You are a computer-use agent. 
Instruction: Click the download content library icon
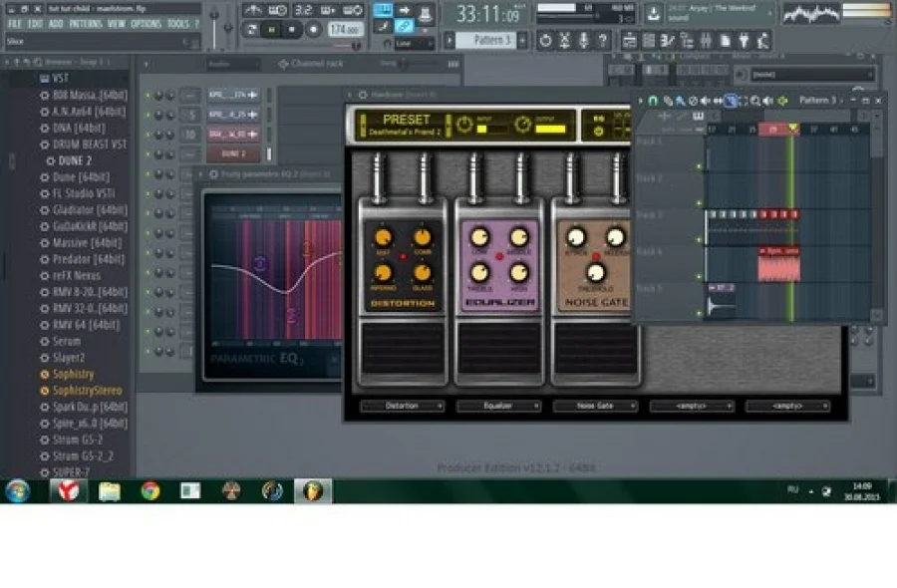tap(654, 14)
